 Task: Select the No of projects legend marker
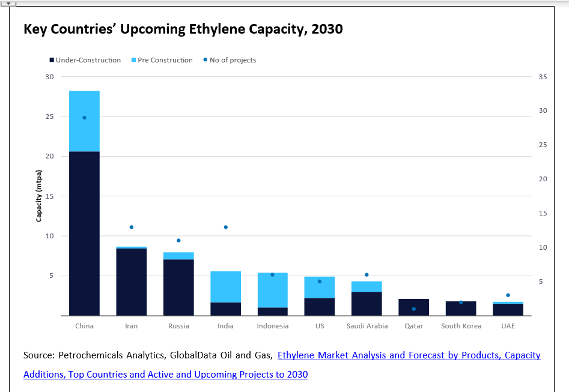tap(205, 60)
